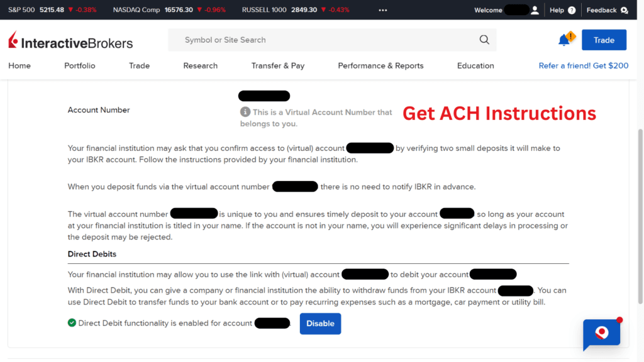The width and height of the screenshot is (644, 362).
Task: Click the blue Trade button
Action: coord(604,39)
